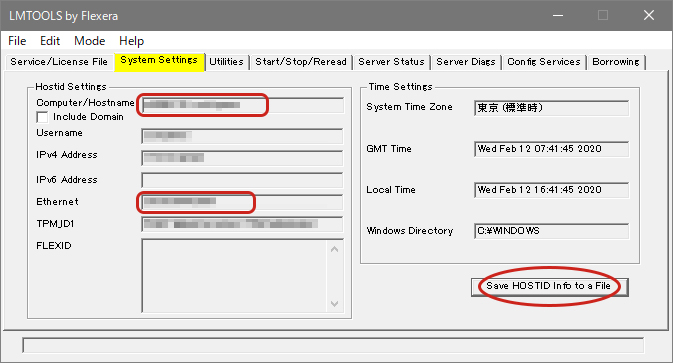The width and height of the screenshot is (673, 363).
Task: Click the Windows Directory field
Action: coord(552,231)
